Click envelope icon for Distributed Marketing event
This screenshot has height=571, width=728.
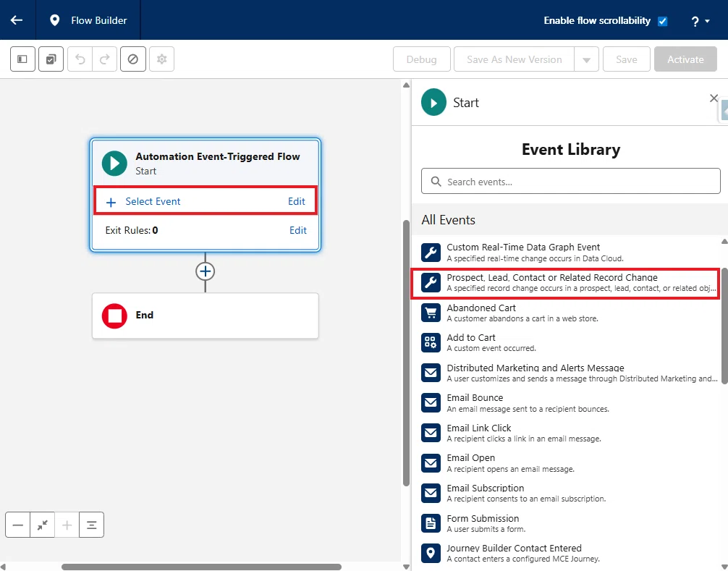click(x=431, y=372)
